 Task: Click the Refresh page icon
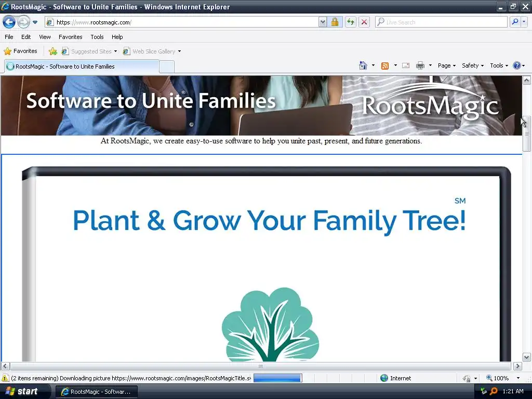(x=351, y=22)
